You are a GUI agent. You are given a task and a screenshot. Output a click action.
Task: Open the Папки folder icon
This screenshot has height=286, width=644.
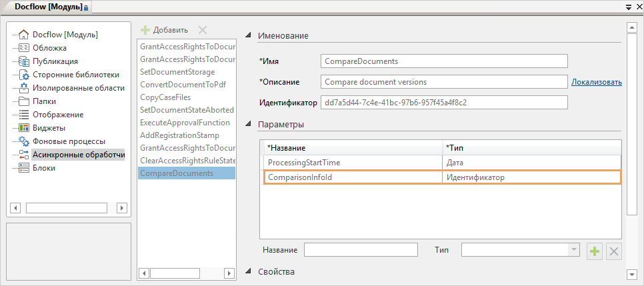[x=24, y=101]
